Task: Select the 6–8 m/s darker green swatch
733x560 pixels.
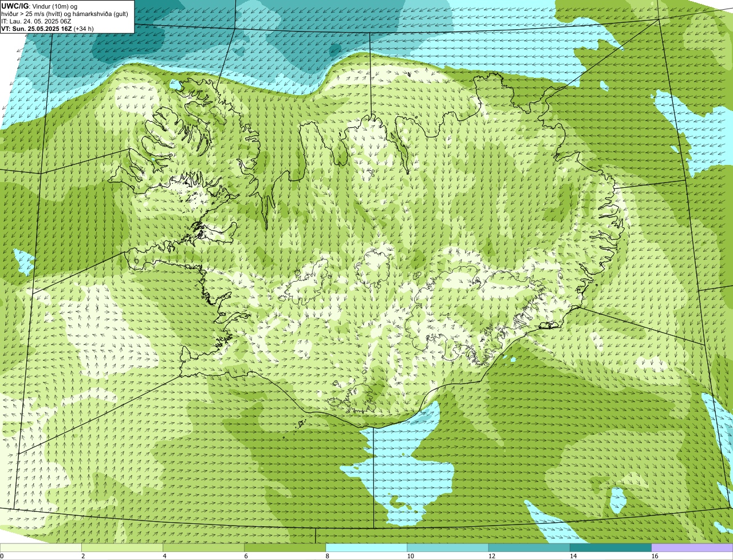Action: point(285,547)
